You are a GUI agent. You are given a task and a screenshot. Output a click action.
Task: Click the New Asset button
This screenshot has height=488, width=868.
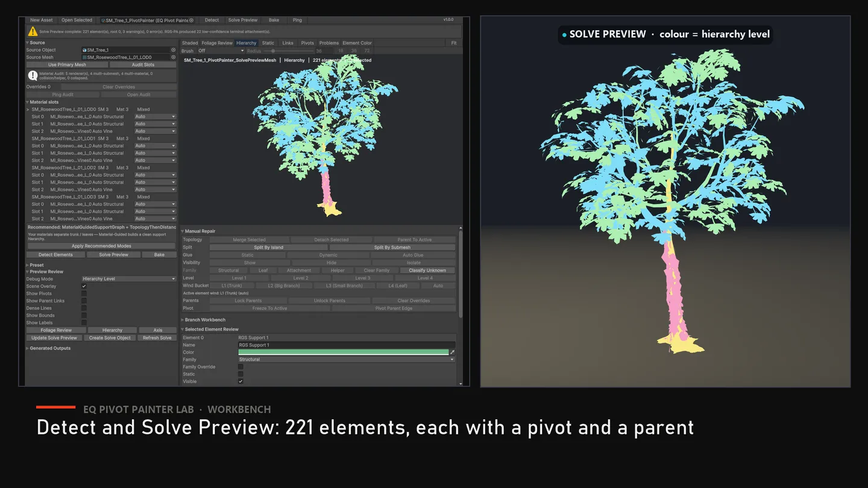point(42,20)
